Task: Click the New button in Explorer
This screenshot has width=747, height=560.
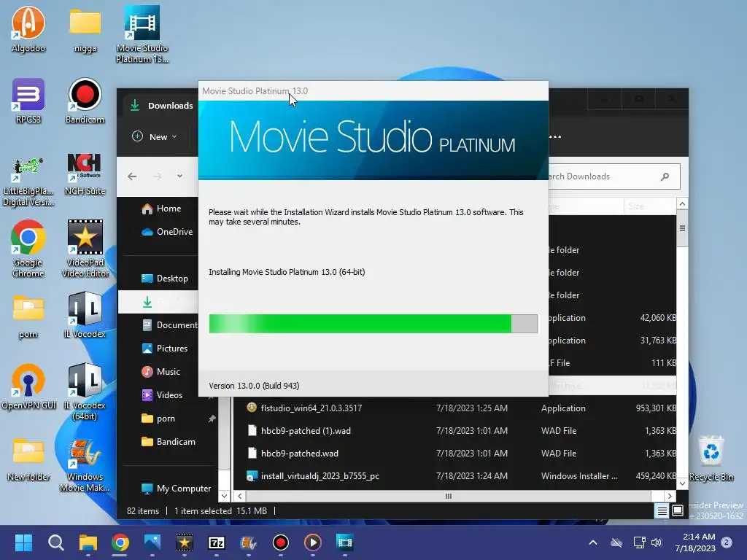Action: [155, 136]
